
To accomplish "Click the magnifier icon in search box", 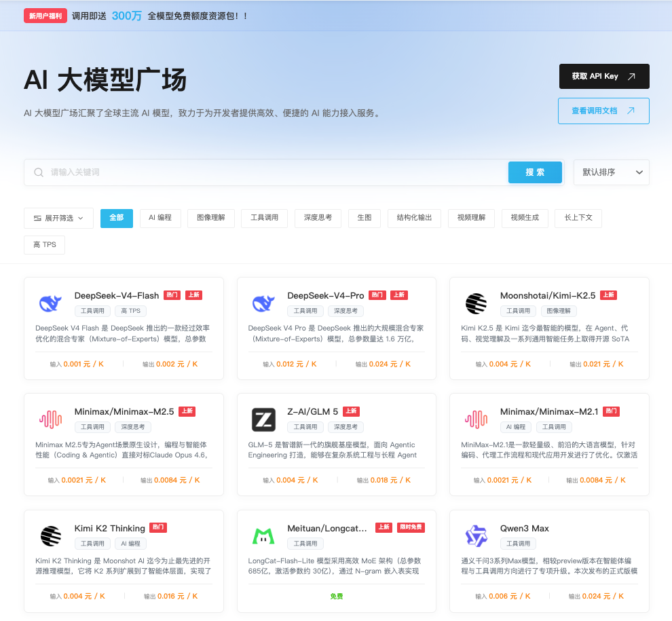I will click(x=39, y=172).
